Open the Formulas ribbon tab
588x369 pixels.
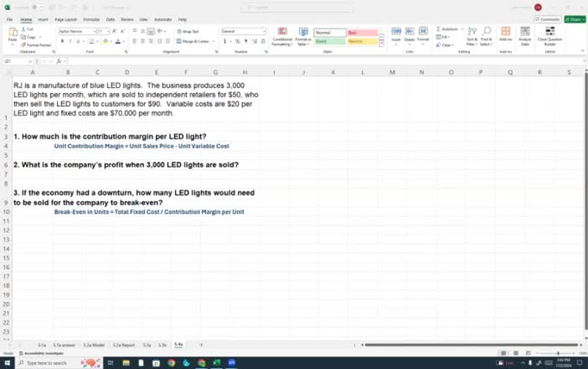pos(91,19)
